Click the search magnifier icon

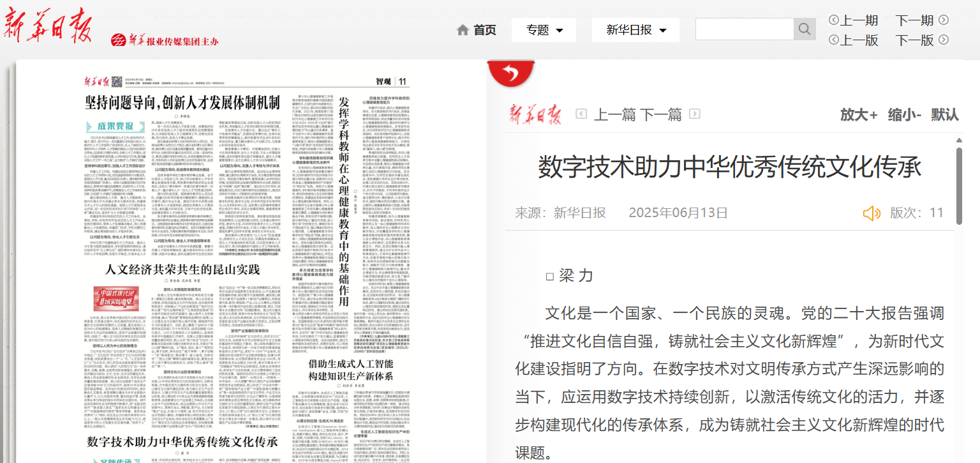tap(804, 29)
